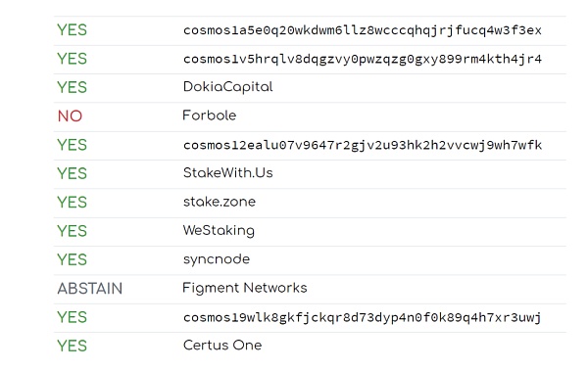
Task: Click the YES vote beside Certus One
Action: coord(72,346)
